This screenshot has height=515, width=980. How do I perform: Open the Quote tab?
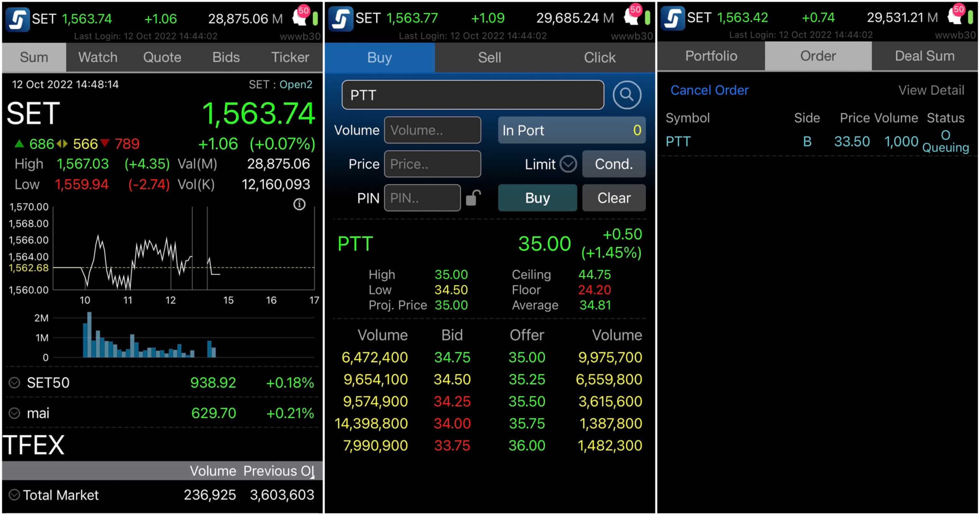click(x=162, y=57)
